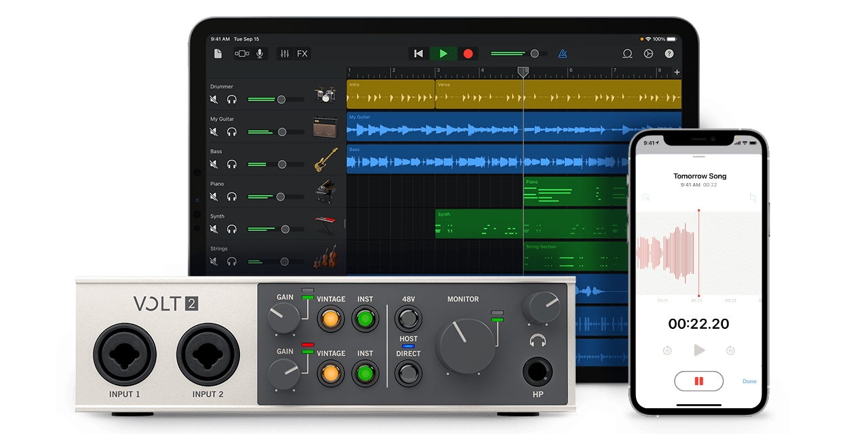The image size is (868, 434).
Task: Open the FX effects panel
Action: 302,54
